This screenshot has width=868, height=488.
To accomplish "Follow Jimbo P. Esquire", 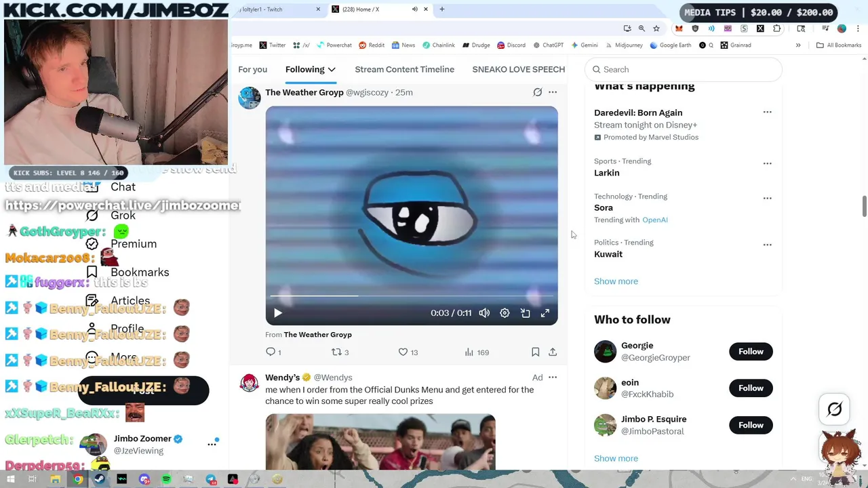I will point(751,425).
